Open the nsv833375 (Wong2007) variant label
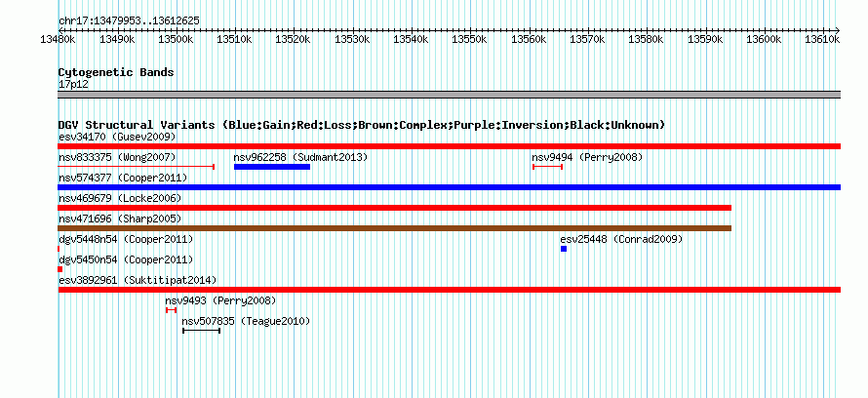Image resolution: width=868 pixels, height=398 pixels. click(117, 157)
